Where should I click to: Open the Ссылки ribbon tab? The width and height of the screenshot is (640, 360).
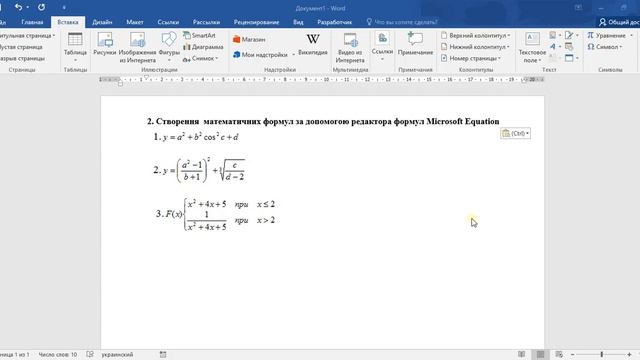pyautogui.click(x=168, y=22)
